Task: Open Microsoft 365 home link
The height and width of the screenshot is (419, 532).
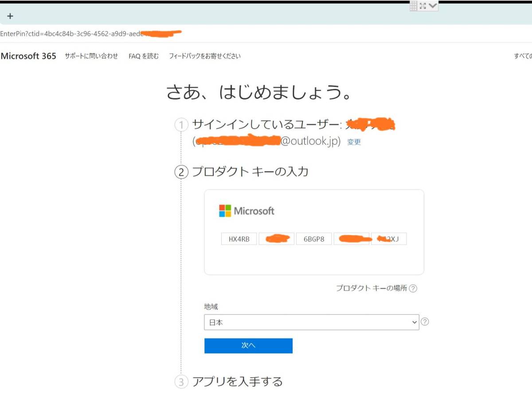Action: point(29,56)
